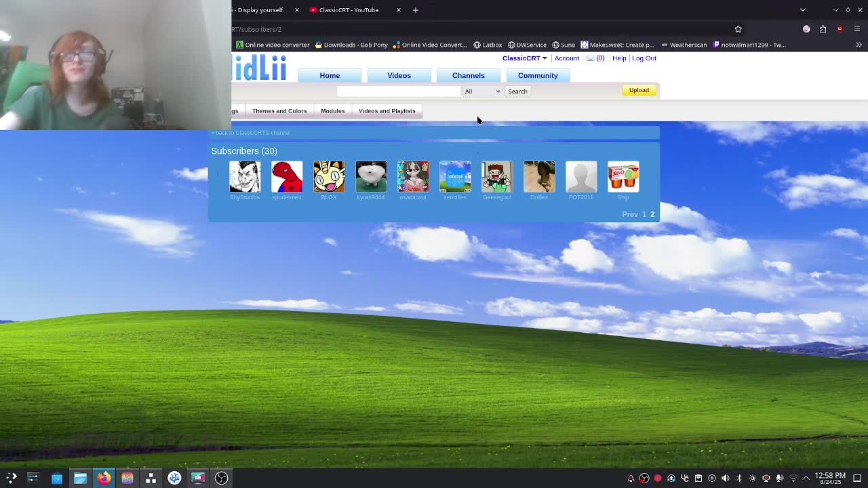Open Account link

566,58
